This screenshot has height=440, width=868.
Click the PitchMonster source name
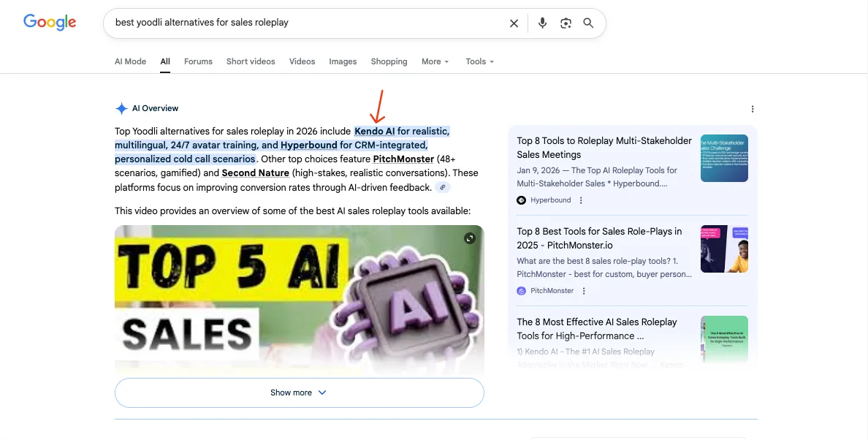point(552,291)
